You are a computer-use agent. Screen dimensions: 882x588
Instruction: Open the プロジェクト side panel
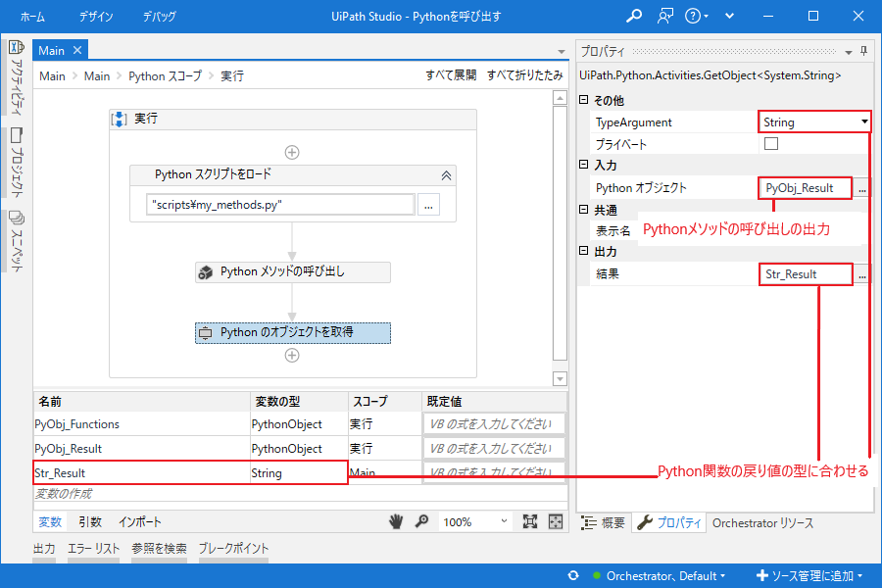tap(17, 163)
